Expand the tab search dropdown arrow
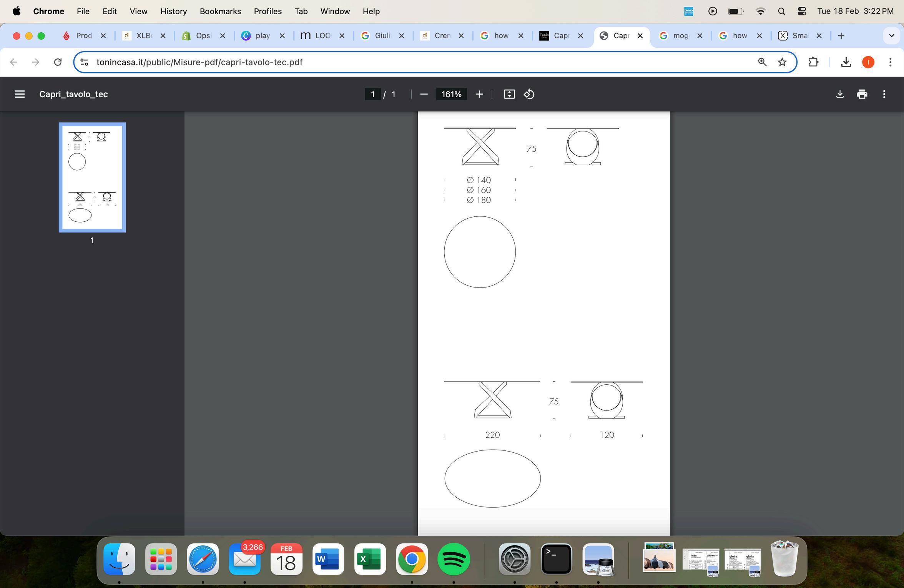The image size is (904, 588). coord(891,36)
